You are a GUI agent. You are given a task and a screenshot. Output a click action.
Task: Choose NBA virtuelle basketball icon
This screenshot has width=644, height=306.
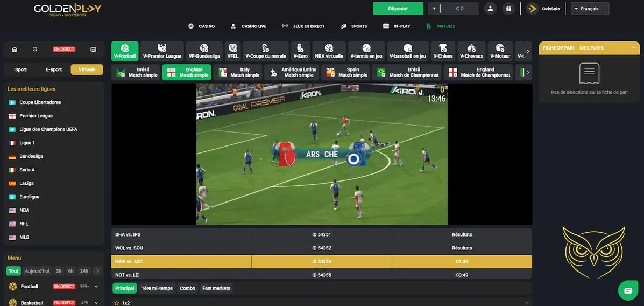(329, 51)
